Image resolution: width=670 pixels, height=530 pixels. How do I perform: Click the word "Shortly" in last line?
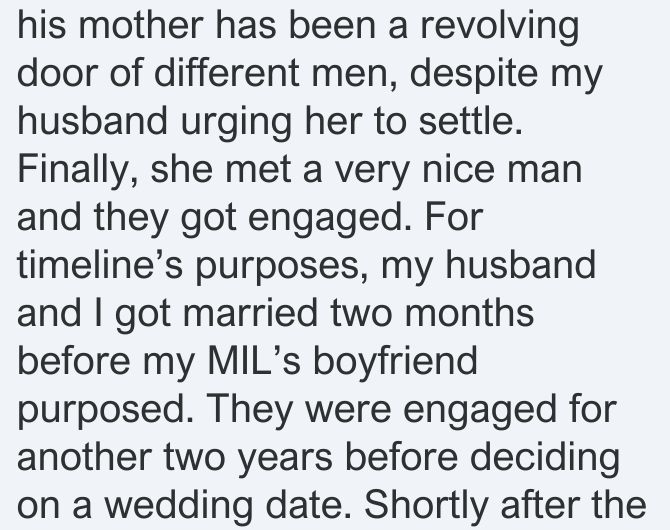pos(425,506)
